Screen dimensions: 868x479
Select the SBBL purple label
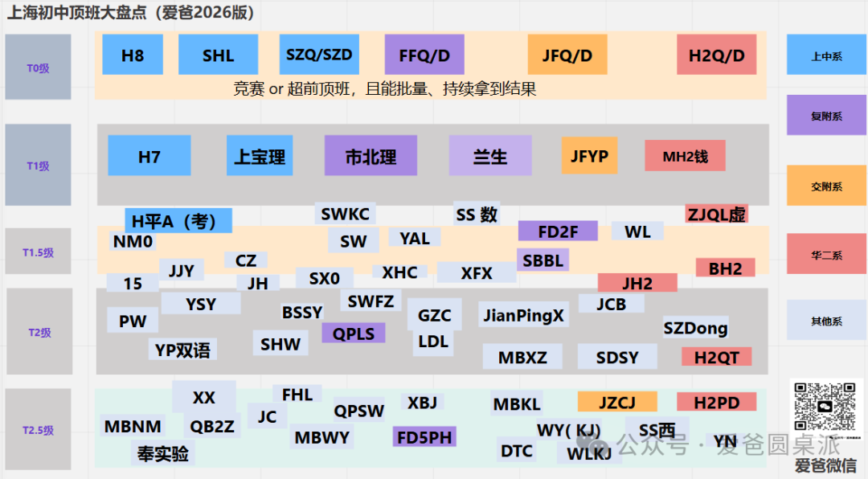tap(543, 260)
